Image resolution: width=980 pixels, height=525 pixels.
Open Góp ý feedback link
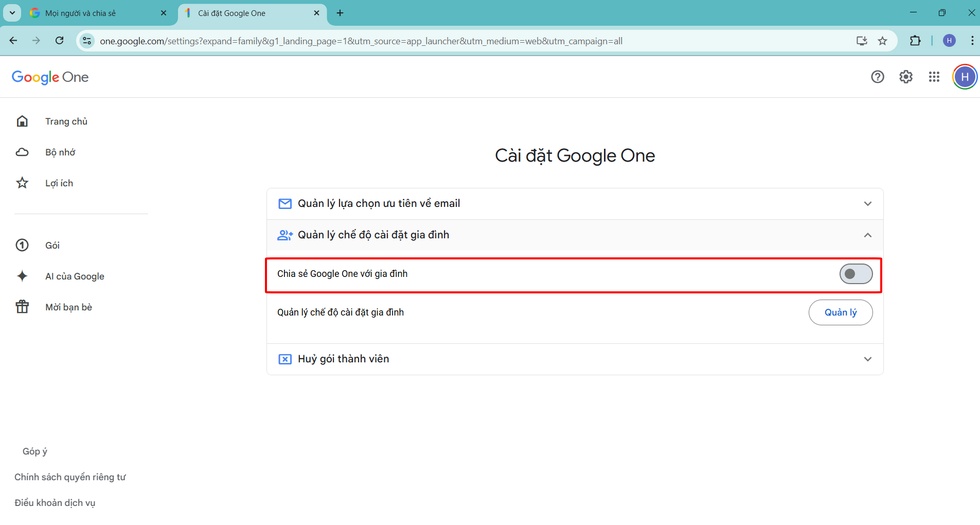(x=35, y=451)
